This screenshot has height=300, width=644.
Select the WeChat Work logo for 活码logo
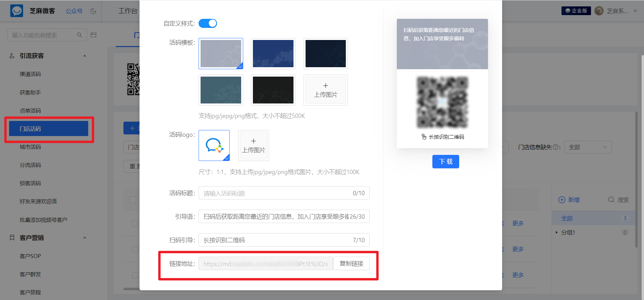(x=214, y=145)
